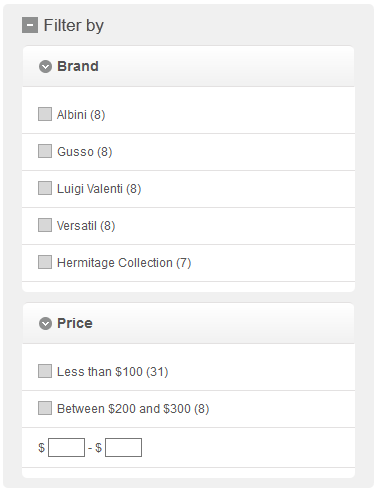Check Between $200 and $300 checkbox
Viewport: 378px width, 491px height.
pyautogui.click(x=45, y=408)
